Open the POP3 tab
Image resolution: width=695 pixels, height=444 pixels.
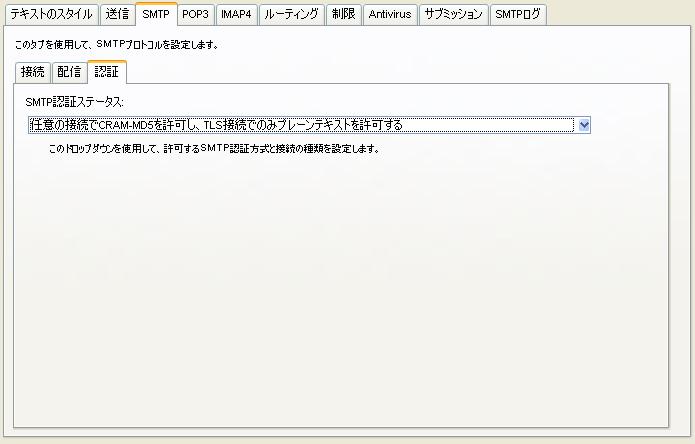tap(195, 14)
